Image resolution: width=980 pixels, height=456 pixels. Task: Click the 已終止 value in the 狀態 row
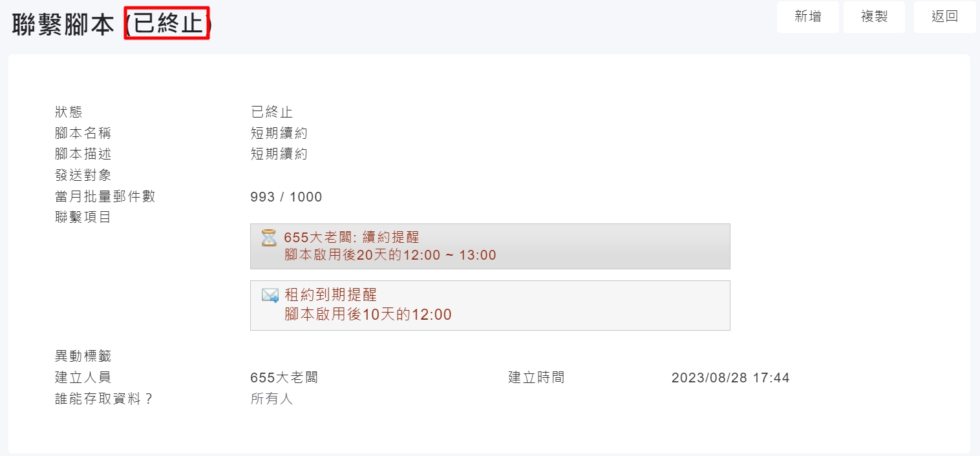point(272,112)
